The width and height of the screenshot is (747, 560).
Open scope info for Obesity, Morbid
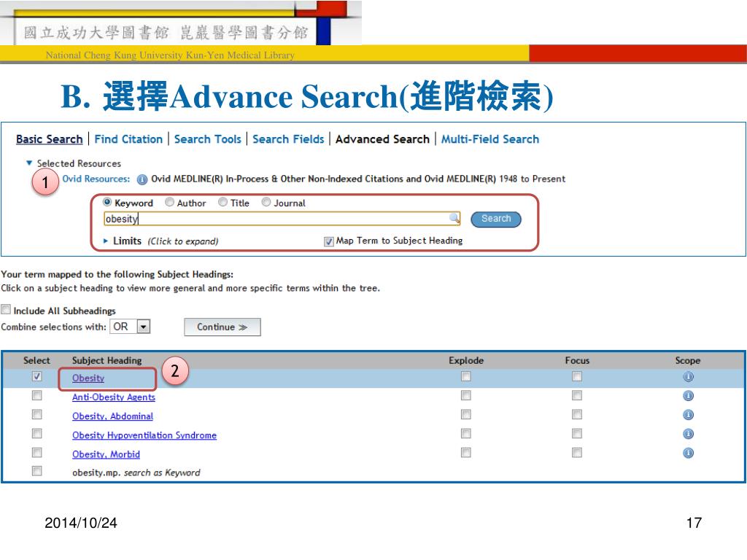(x=688, y=453)
